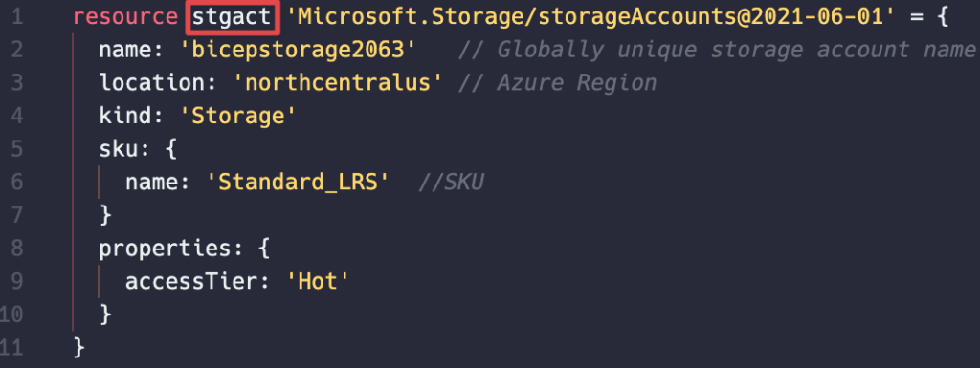Click the kind property name on line 4
The image size is (980, 368).
[x=132, y=116]
